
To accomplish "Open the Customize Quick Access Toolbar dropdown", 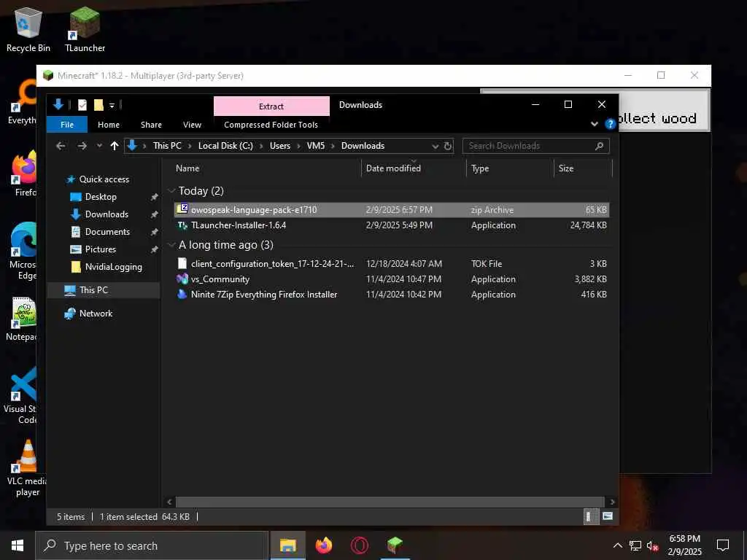I will [112, 105].
